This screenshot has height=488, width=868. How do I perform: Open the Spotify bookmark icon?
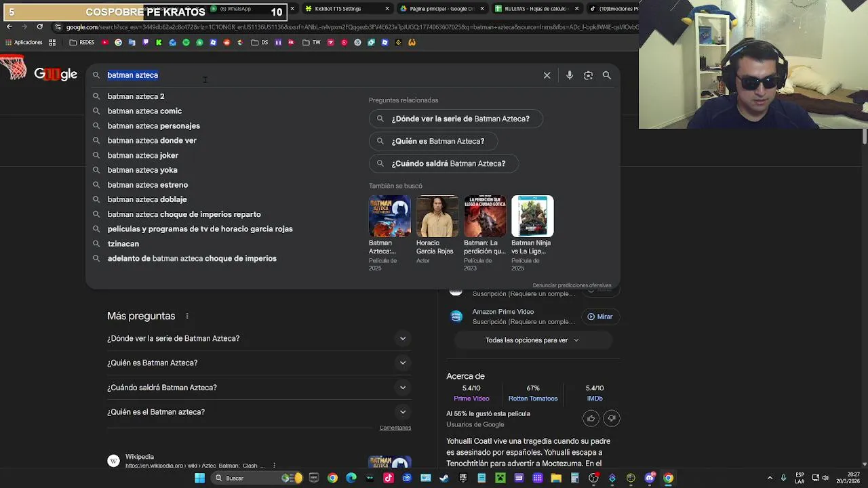(x=186, y=42)
